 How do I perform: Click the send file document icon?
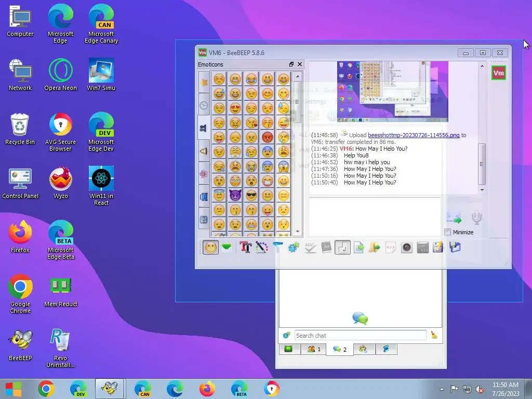(358, 247)
